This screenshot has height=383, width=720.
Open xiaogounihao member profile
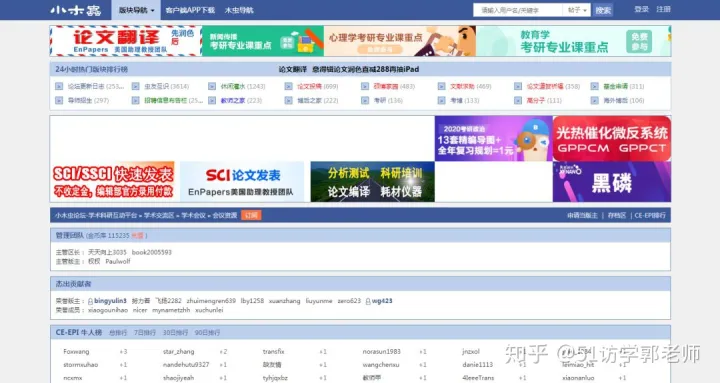(108, 310)
